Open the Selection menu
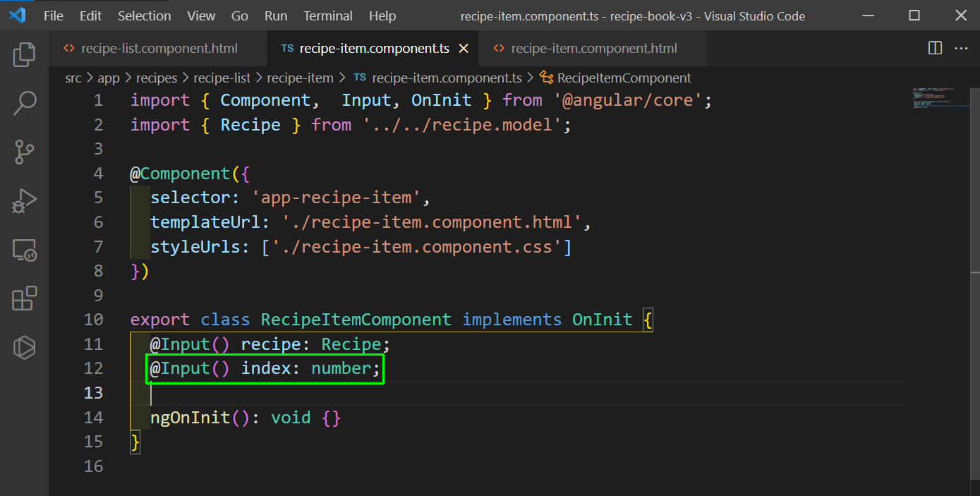The height and width of the screenshot is (496, 980). (144, 16)
